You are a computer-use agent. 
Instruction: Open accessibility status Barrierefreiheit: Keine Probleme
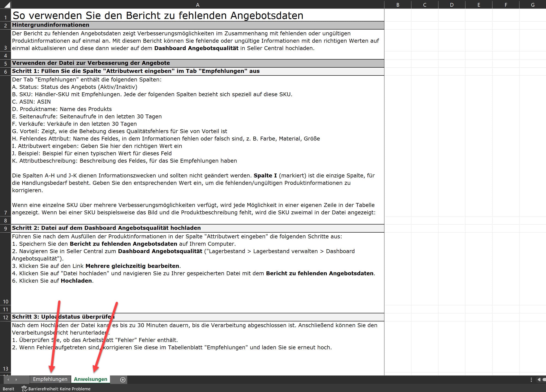click(x=56, y=389)
